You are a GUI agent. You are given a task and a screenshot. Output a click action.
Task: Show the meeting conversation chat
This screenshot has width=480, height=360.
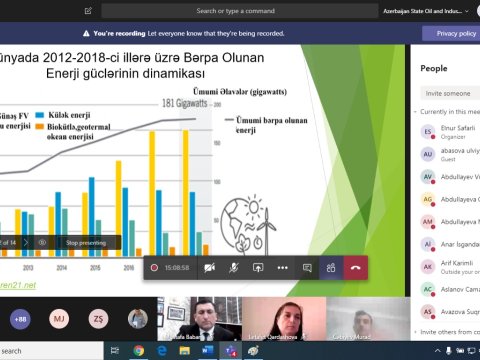[x=307, y=268]
